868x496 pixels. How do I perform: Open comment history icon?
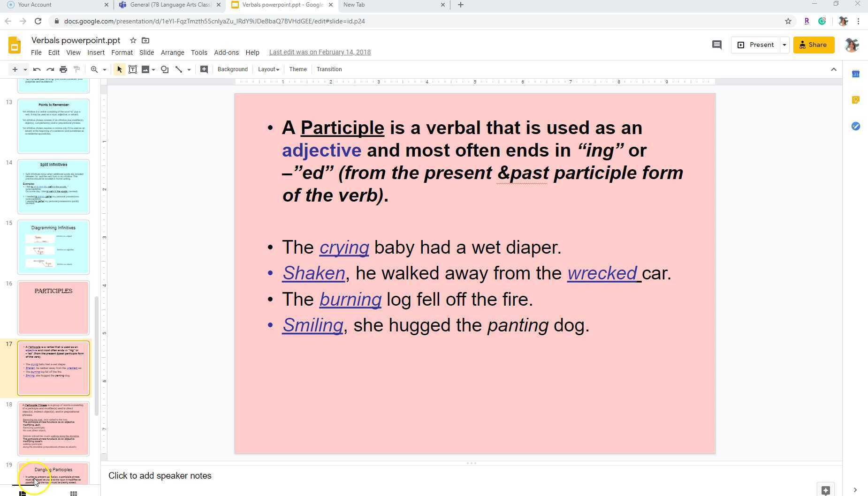click(716, 45)
